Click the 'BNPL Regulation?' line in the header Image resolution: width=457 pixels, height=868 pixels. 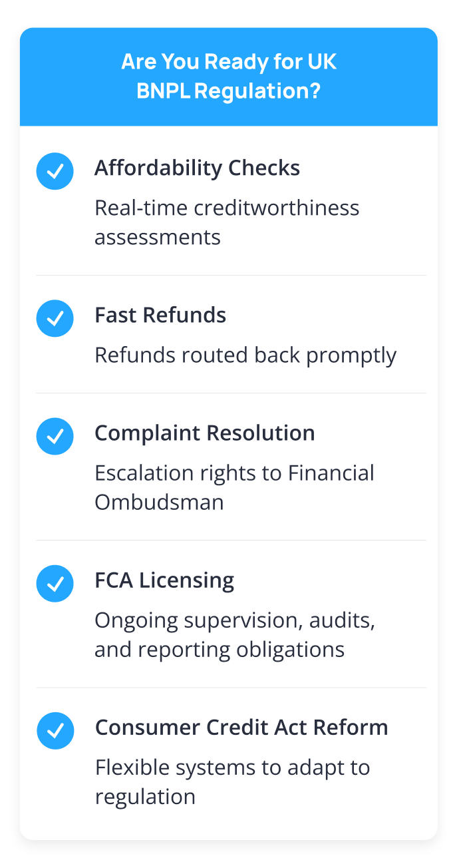click(x=229, y=91)
